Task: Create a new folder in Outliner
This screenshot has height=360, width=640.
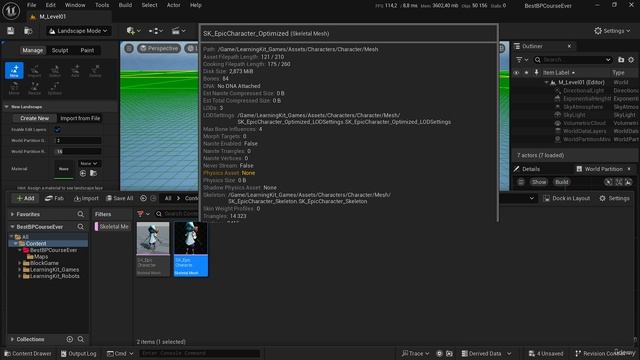Action: [x=621, y=60]
